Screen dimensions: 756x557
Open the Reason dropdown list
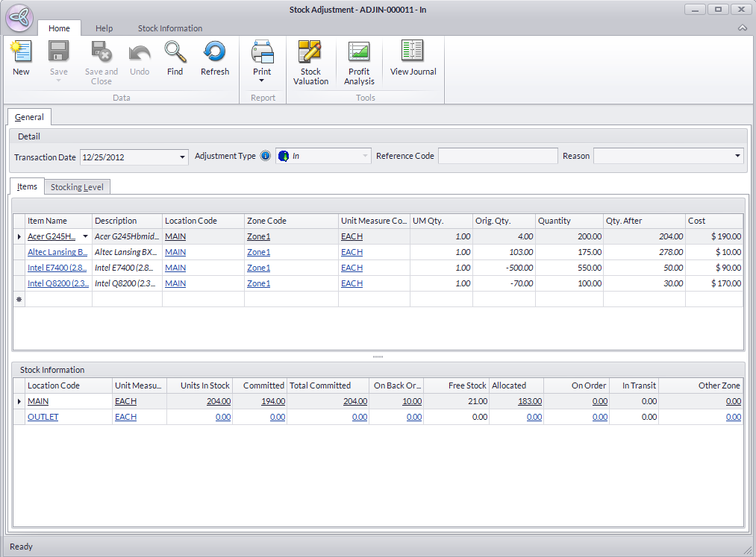tap(737, 156)
